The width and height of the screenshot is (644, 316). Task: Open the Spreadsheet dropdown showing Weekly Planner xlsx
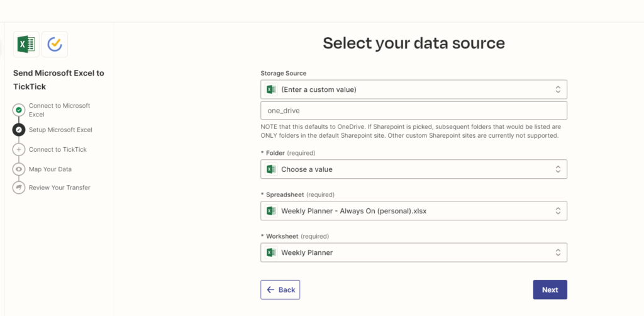[x=414, y=211]
